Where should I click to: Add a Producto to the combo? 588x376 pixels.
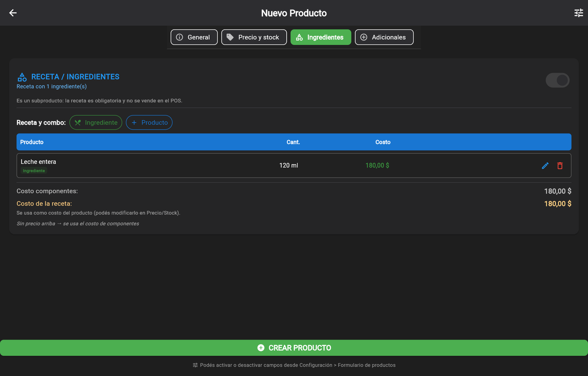point(149,122)
